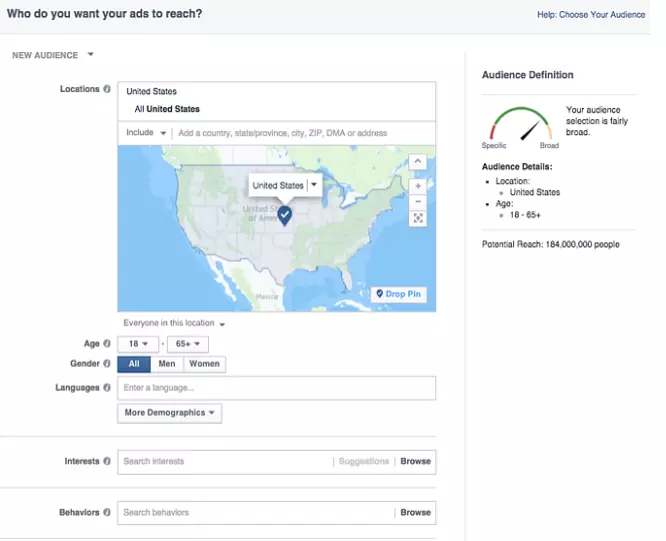666x541 pixels.
Task: Open the Include location dropdown
Action: click(x=146, y=133)
